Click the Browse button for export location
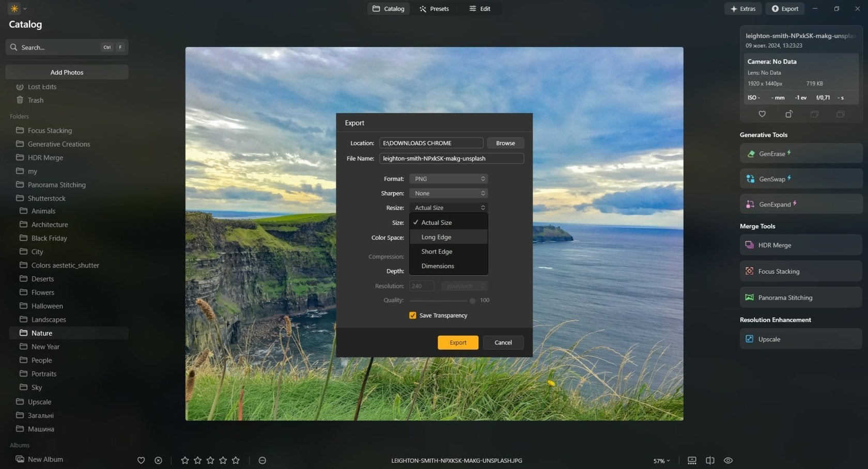Screen dimensions: 868x469 (x=505, y=143)
